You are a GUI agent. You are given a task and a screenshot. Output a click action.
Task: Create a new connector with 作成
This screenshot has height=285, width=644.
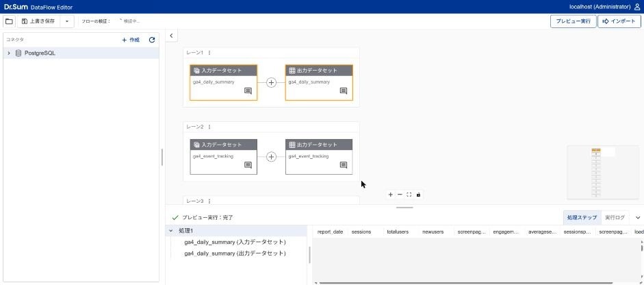point(131,40)
